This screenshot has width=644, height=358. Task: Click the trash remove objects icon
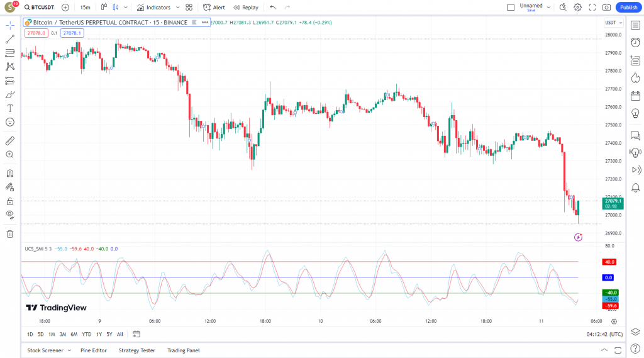coord(10,234)
